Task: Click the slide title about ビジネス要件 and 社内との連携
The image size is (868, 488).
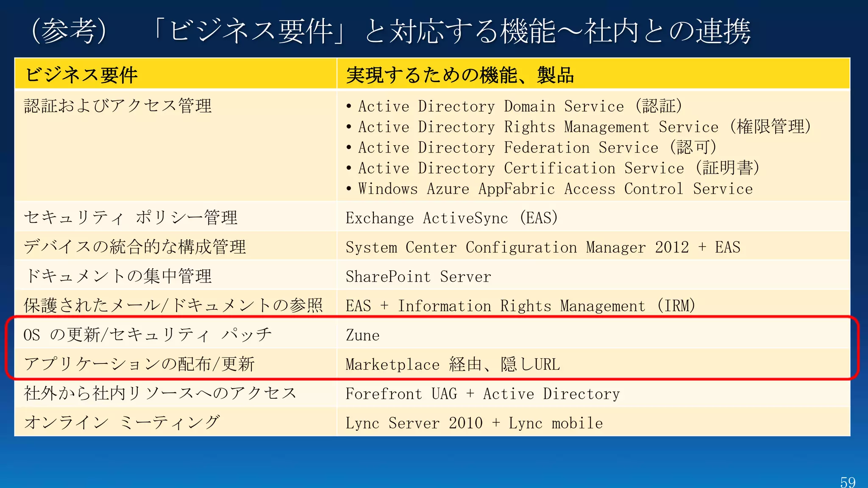Action: pos(391,31)
